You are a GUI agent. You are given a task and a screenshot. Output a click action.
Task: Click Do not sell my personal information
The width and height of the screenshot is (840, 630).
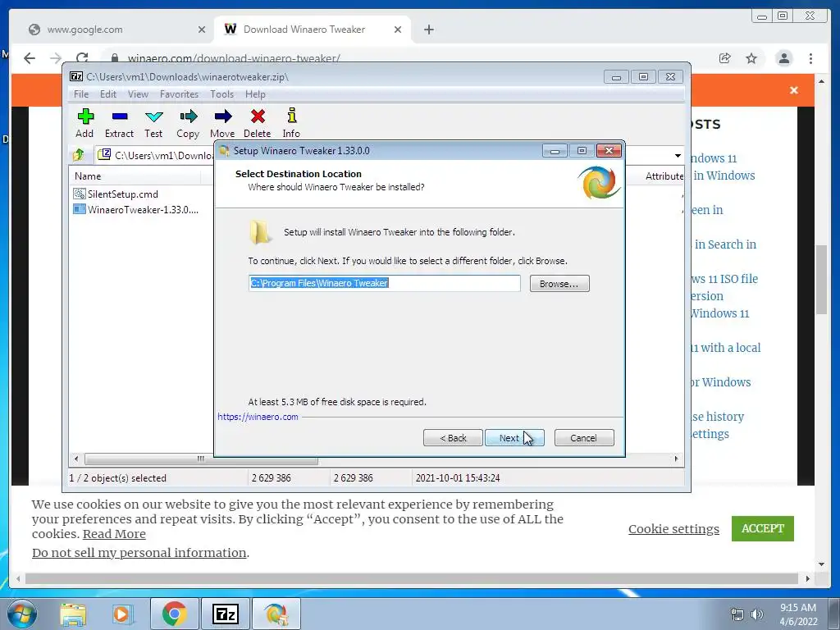click(139, 552)
